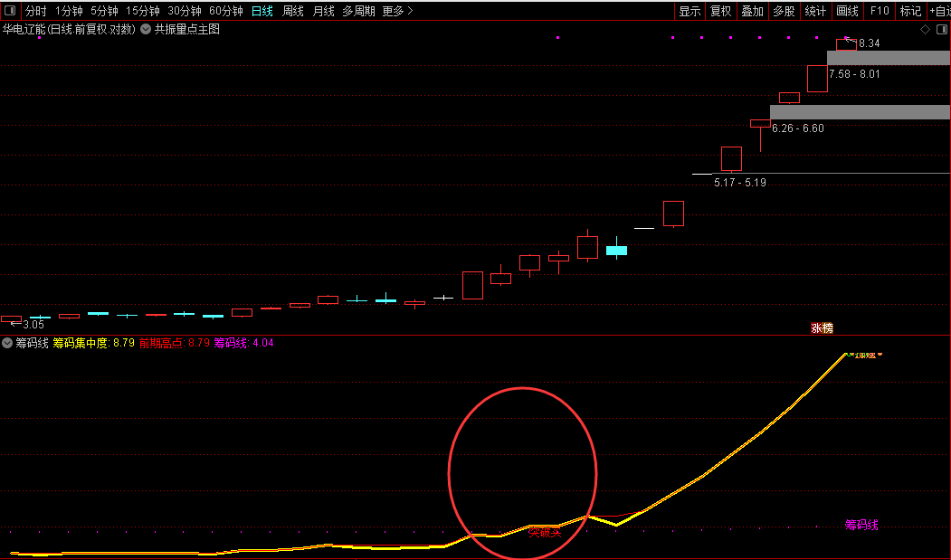Click the 7.58 - 8.01 gap label

pos(854,74)
